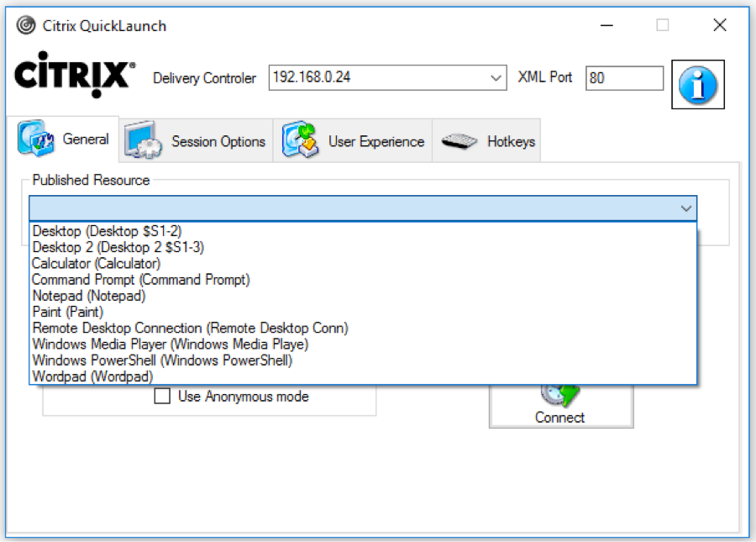This screenshot has width=756, height=542.
Task: Click the General tab icon
Action: click(35, 139)
